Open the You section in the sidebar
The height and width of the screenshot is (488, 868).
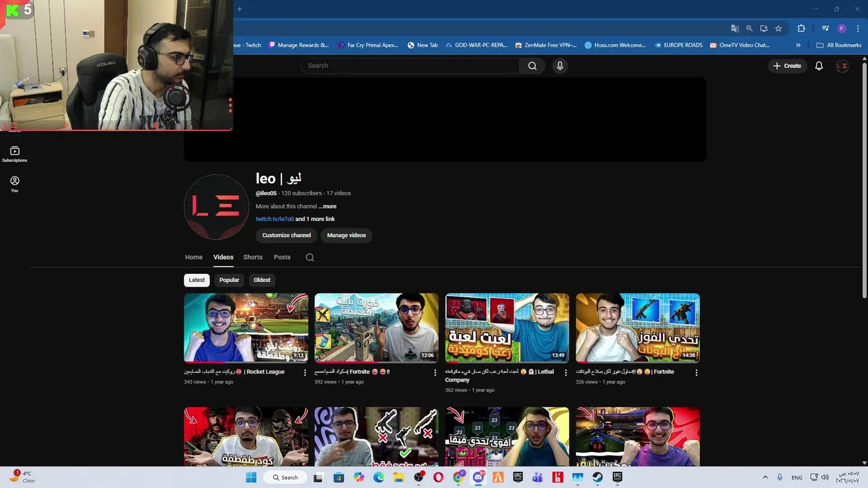[x=14, y=184]
